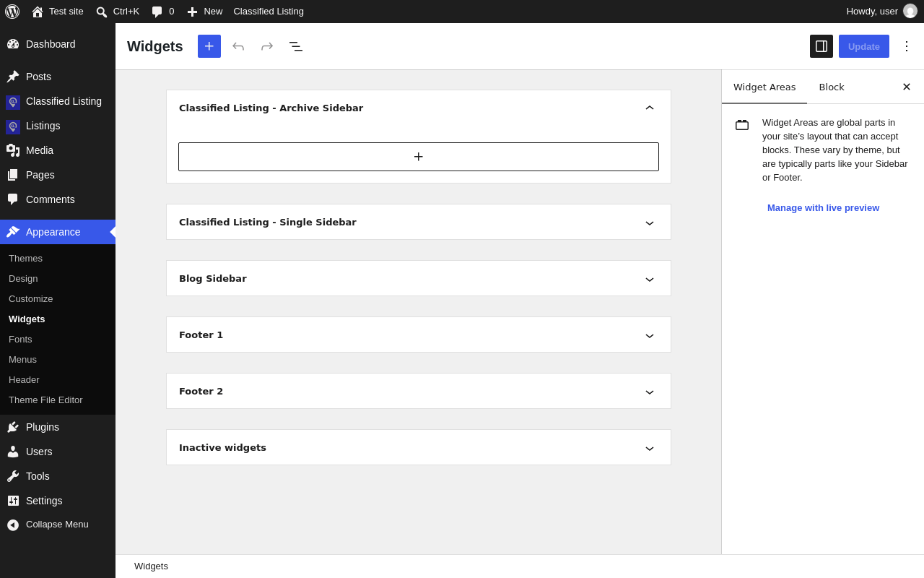This screenshot has width=924, height=578.
Task: Toggle the Settings sidebar panel icon
Action: point(821,46)
